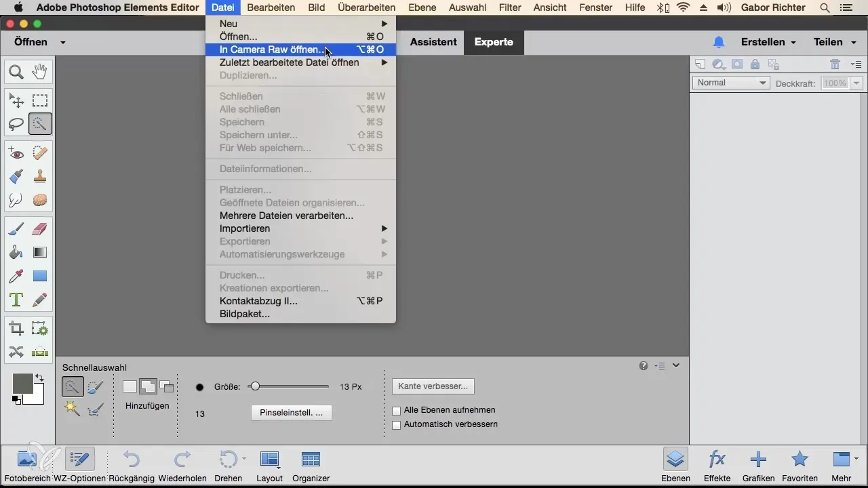Screen dimensions: 868x488
Task: Set New selection mode button
Action: point(130,387)
